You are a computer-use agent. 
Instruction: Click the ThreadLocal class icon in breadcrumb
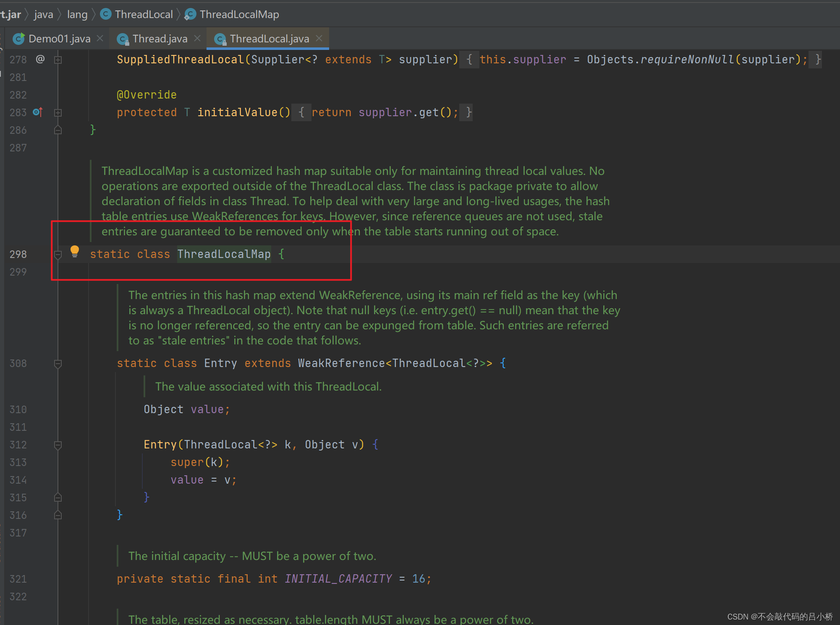(x=106, y=14)
